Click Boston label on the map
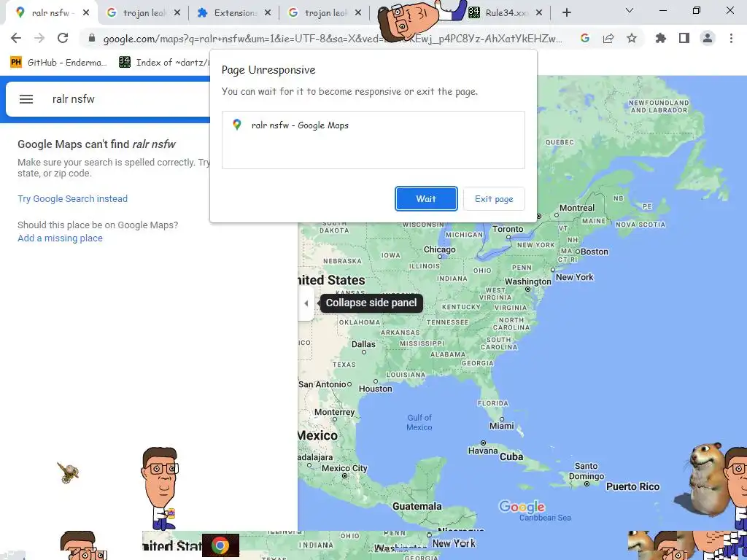Screen dimensions: 747x560 pyautogui.click(x=594, y=252)
